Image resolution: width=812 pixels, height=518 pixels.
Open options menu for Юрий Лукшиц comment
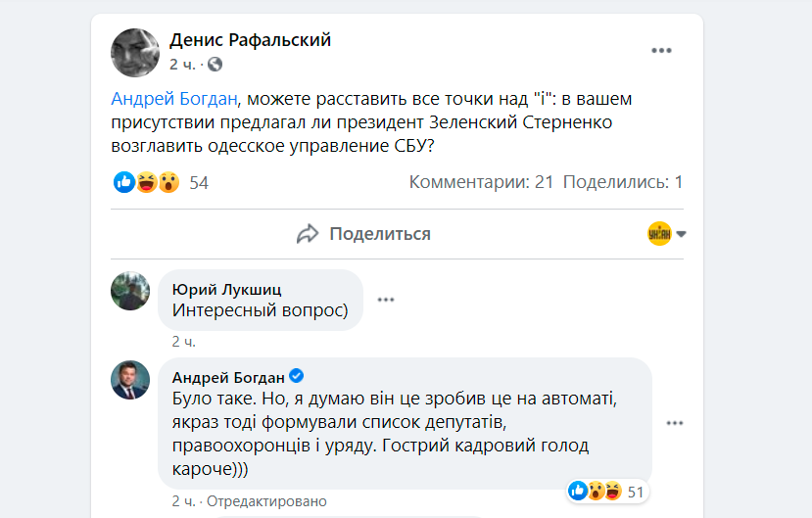point(386,300)
